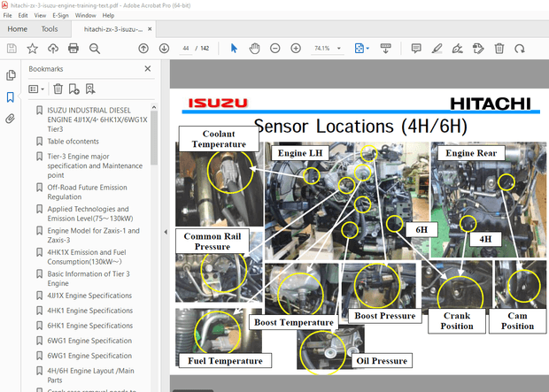Open Tier-3 Engine major specification bookmark
This screenshot has width=549, height=392.
coord(95,165)
